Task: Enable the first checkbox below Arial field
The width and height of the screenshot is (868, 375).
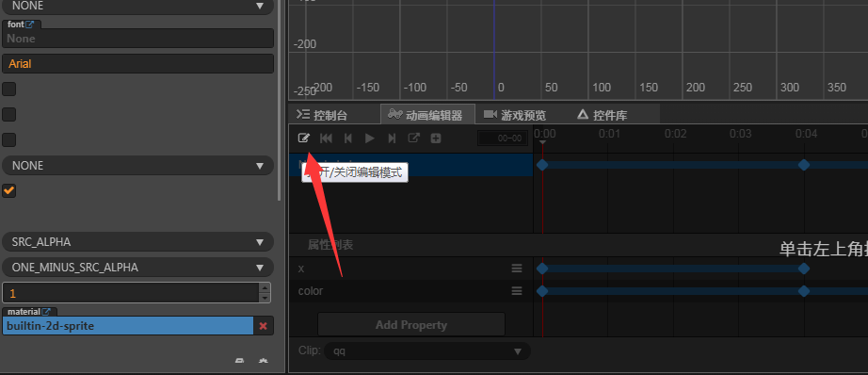Action: 8,90
